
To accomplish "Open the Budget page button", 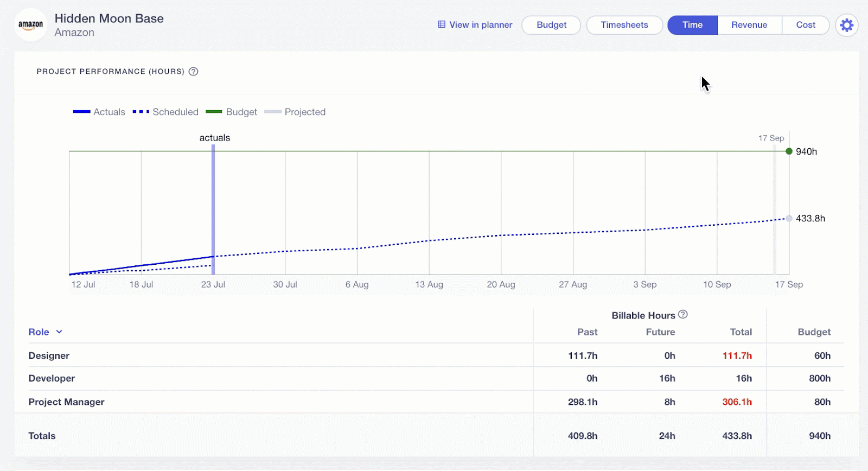I will click(x=551, y=25).
